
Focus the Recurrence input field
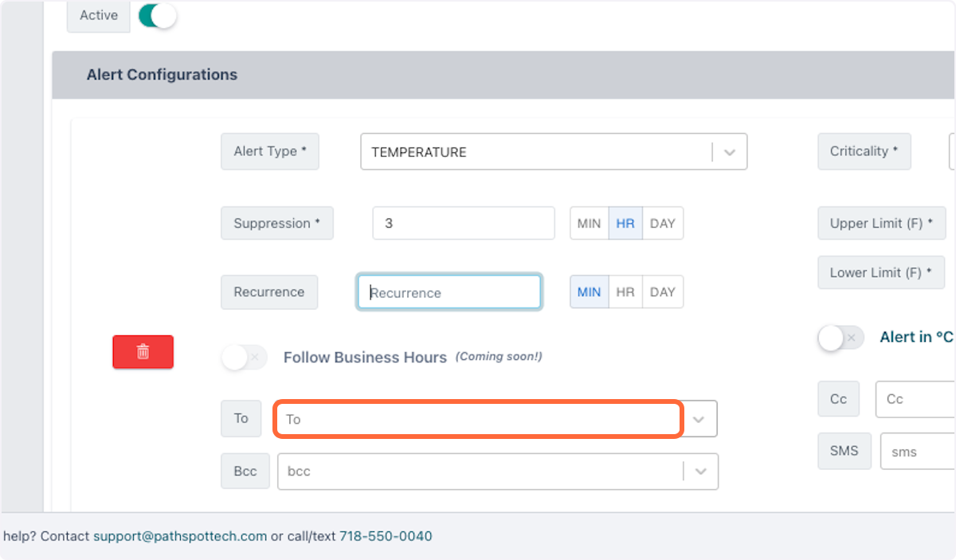(449, 292)
